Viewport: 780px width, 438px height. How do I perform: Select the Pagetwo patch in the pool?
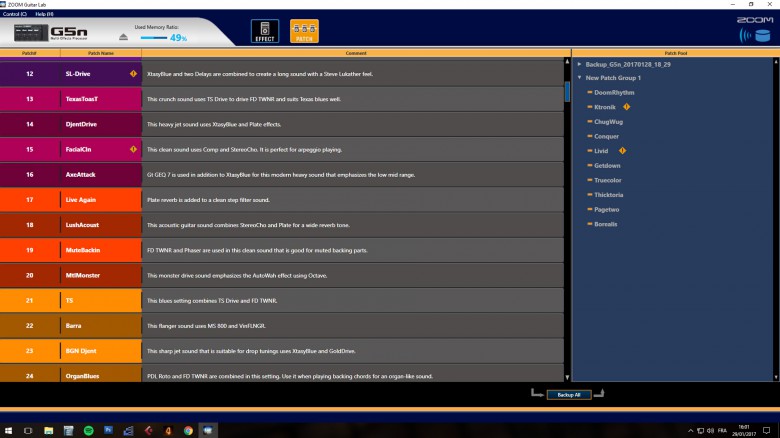coord(606,210)
